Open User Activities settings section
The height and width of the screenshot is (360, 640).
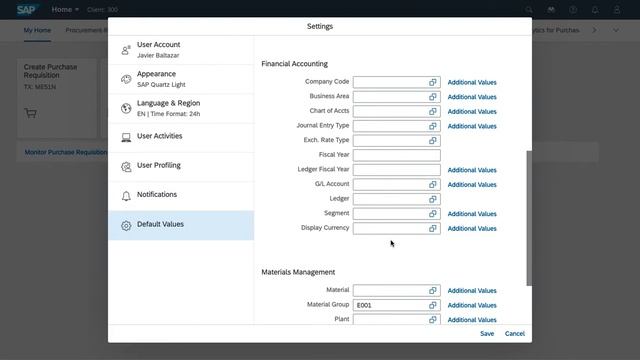[181, 138]
